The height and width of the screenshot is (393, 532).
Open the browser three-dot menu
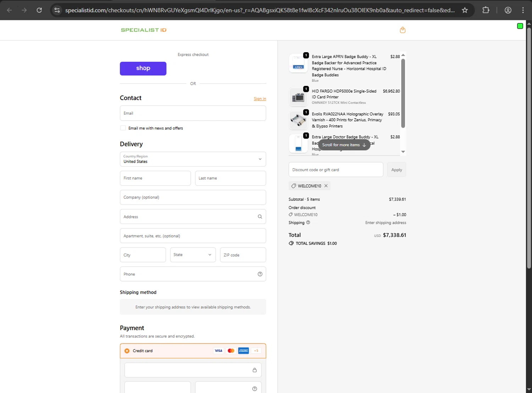523,10
